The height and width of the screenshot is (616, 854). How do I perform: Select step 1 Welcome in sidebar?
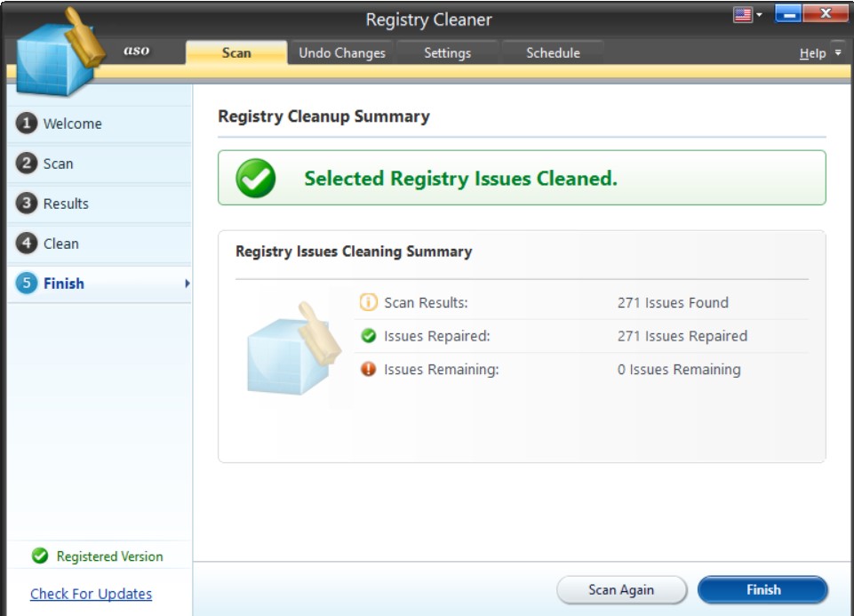(100, 124)
